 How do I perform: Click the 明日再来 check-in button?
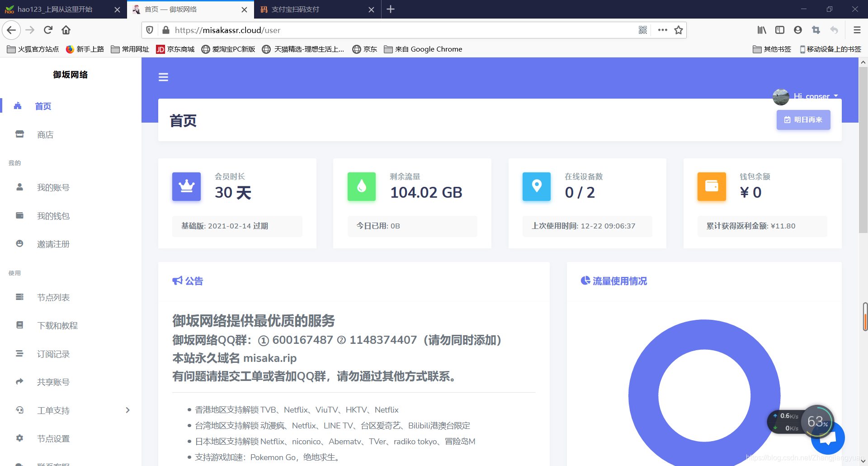pos(803,120)
